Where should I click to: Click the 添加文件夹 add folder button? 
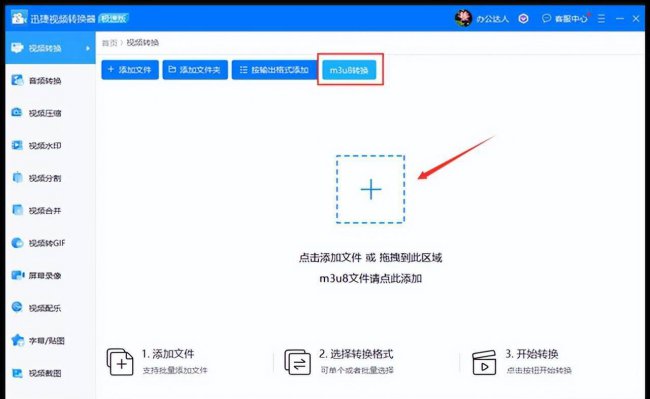tap(195, 70)
